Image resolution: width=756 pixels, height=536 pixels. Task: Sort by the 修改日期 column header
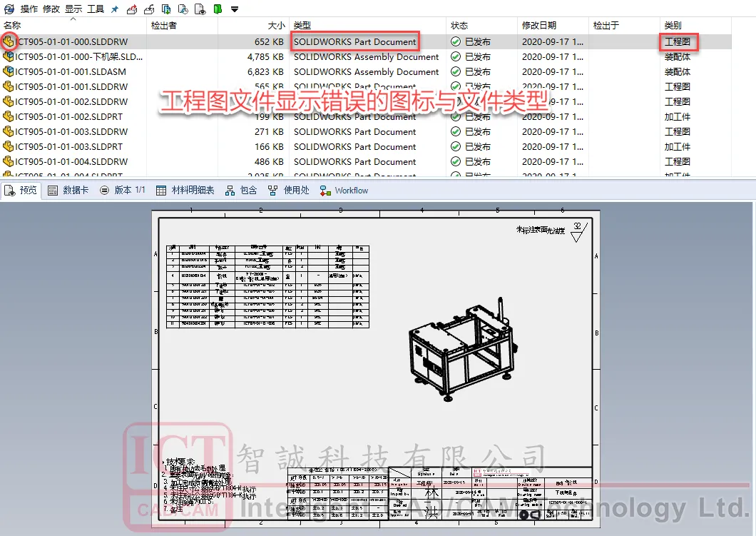point(539,26)
